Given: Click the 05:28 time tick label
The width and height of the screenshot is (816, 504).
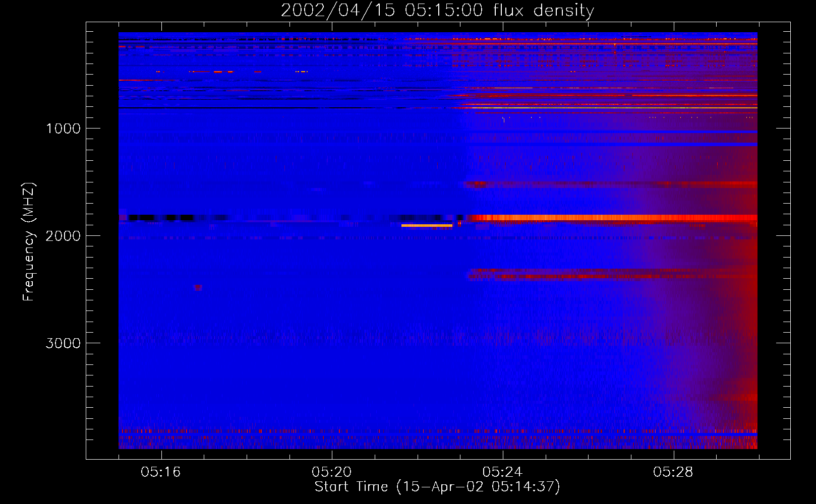Looking at the screenshot, I should tap(673, 472).
